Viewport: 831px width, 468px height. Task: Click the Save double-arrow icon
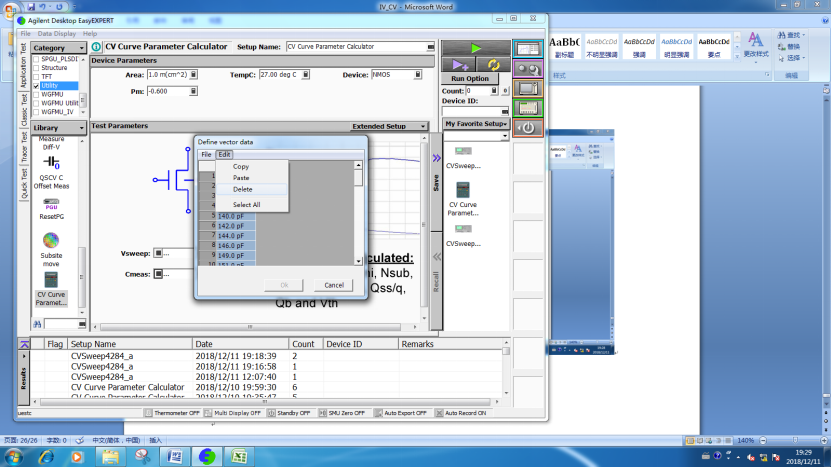pos(436,158)
